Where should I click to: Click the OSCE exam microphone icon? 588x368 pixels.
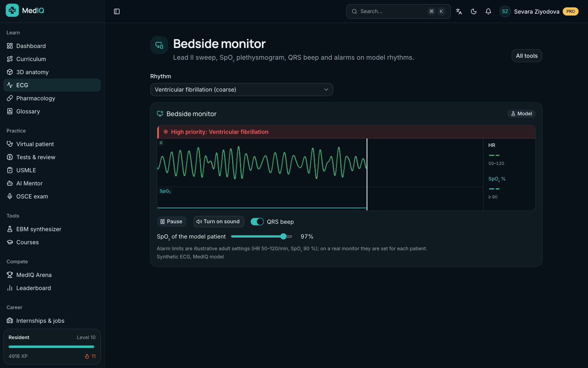tap(10, 196)
